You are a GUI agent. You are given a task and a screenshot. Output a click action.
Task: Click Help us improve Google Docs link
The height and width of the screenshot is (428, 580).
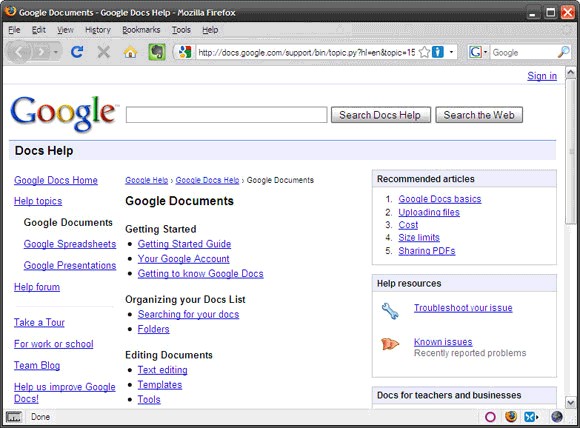pos(65,392)
